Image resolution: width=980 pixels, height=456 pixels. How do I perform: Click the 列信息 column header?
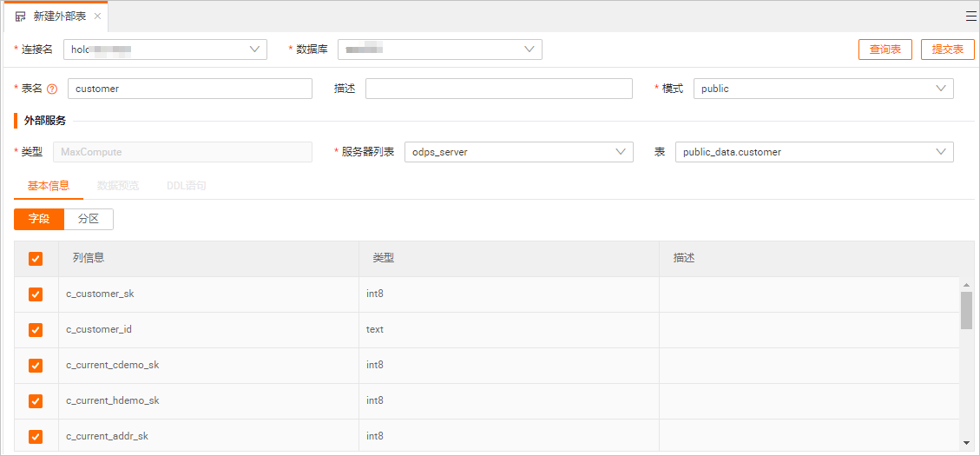(x=208, y=258)
